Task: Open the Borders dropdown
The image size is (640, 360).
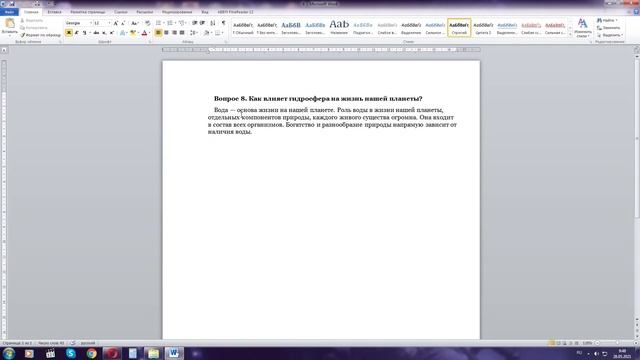Action: click(x=219, y=33)
